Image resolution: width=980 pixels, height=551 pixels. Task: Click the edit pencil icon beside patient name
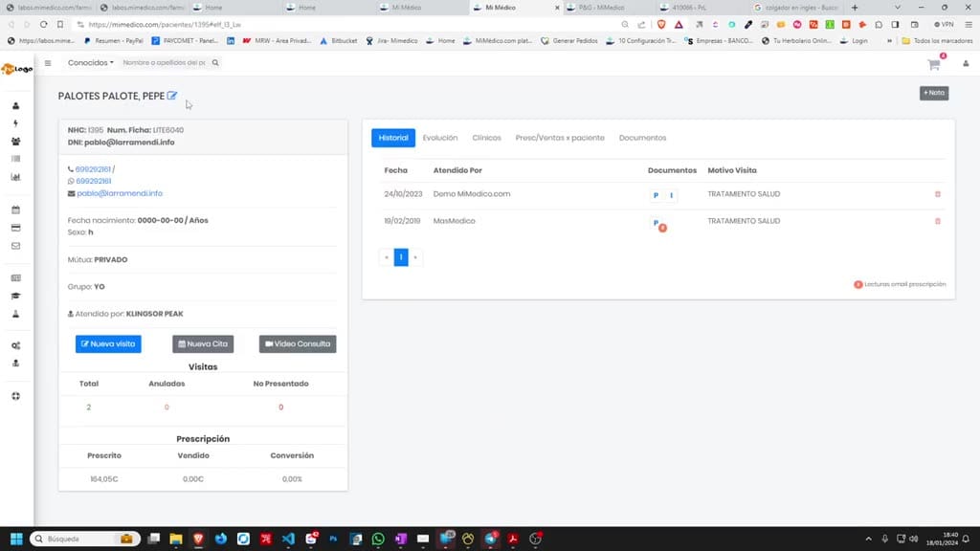172,96
